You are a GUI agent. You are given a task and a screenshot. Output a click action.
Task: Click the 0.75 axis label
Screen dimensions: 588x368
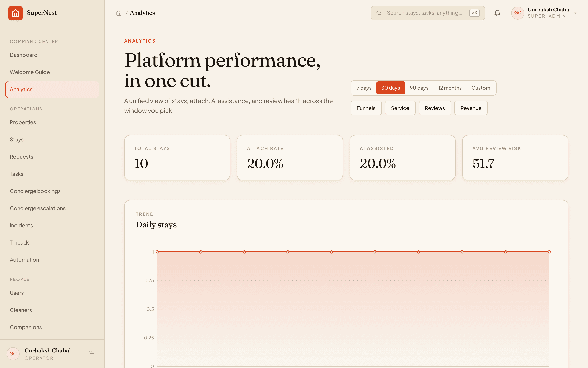[149, 281]
